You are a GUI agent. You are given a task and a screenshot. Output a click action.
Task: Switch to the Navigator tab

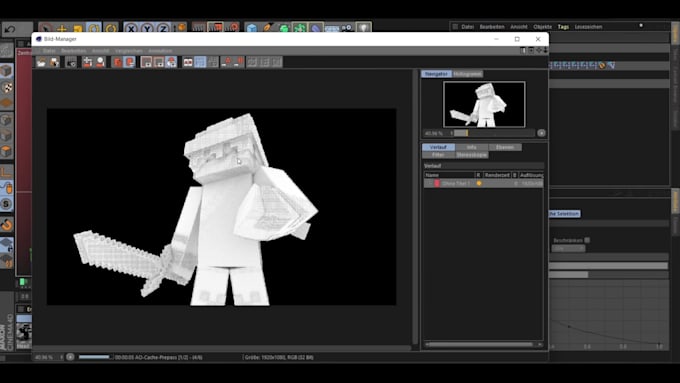click(436, 74)
